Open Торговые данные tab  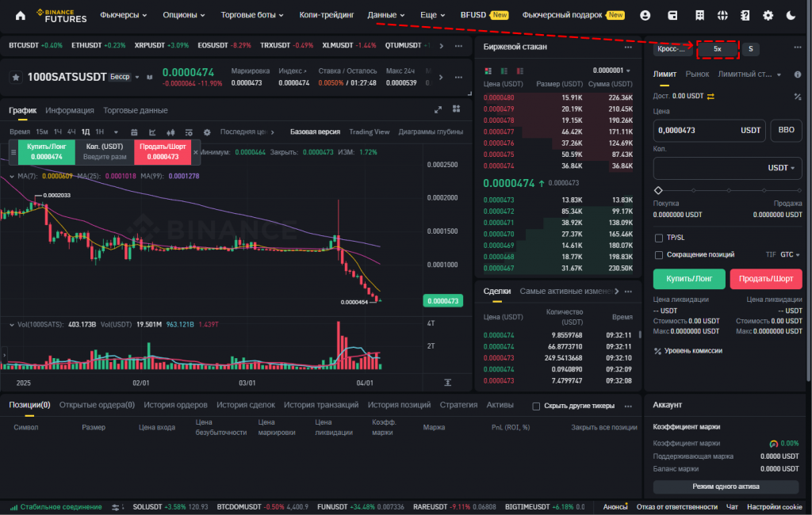(x=135, y=111)
